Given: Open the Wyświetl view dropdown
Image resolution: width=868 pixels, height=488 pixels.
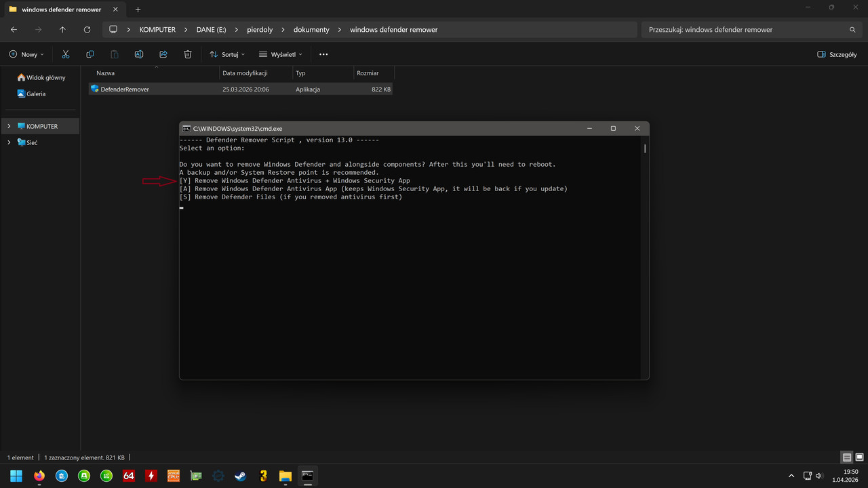Looking at the screenshot, I should (x=281, y=54).
